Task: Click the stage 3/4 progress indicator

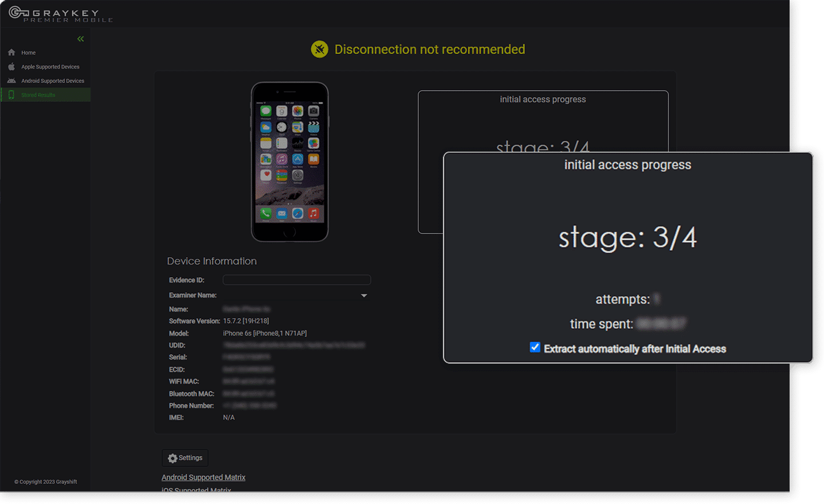Action: [627, 238]
